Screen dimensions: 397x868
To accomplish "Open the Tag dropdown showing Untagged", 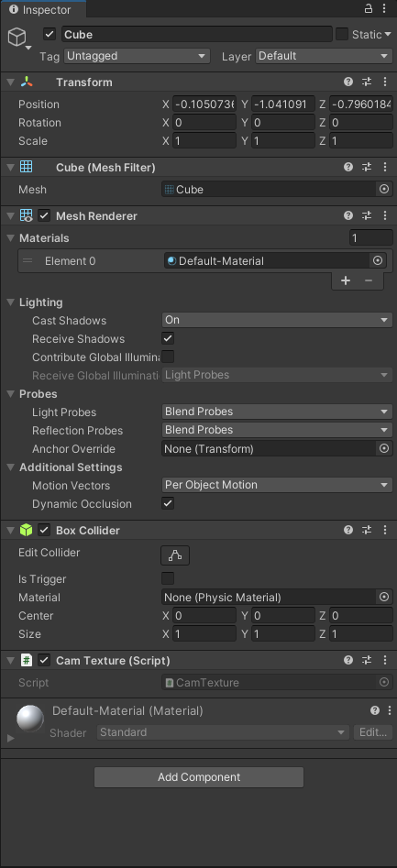I will point(137,56).
